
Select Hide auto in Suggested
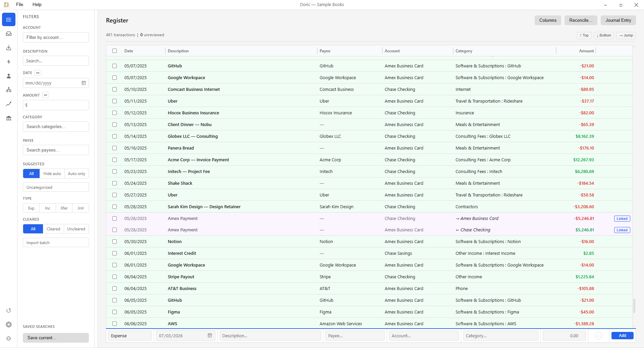tap(52, 174)
